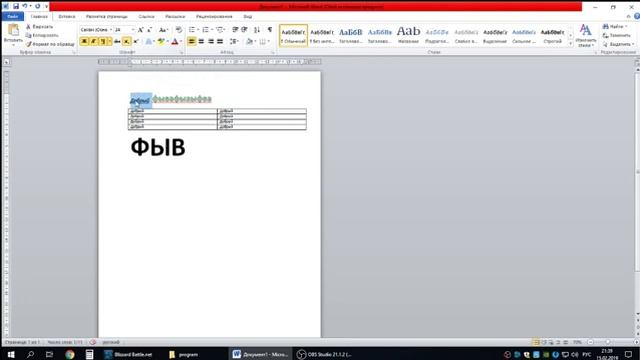Click the Sort icon in Paragraph group
Screen dimensions: 640x360
(257, 30)
